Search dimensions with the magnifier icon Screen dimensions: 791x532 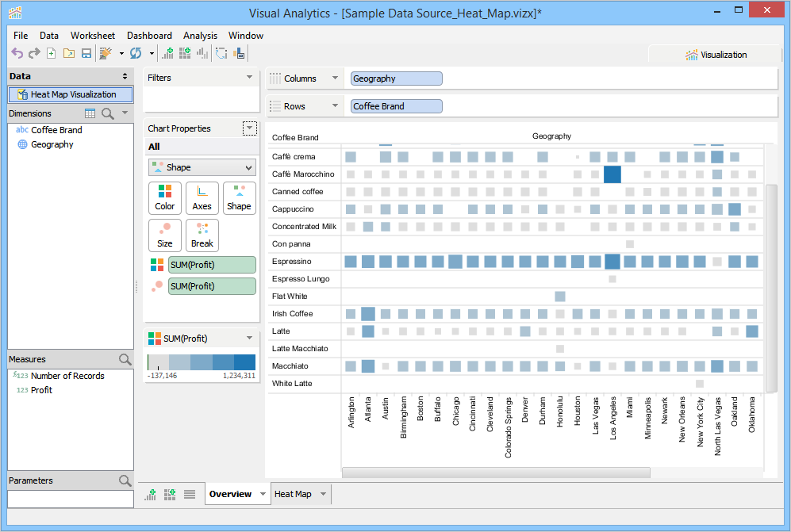[x=107, y=113]
